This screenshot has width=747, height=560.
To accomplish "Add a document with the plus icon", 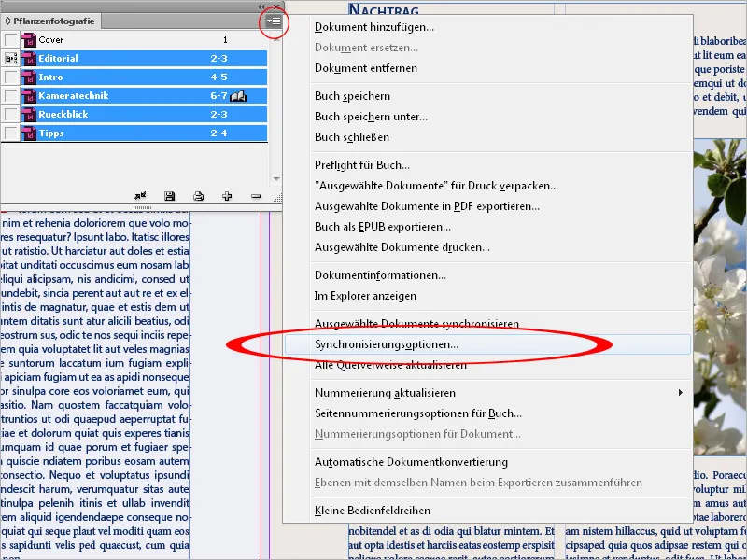I will click(227, 195).
